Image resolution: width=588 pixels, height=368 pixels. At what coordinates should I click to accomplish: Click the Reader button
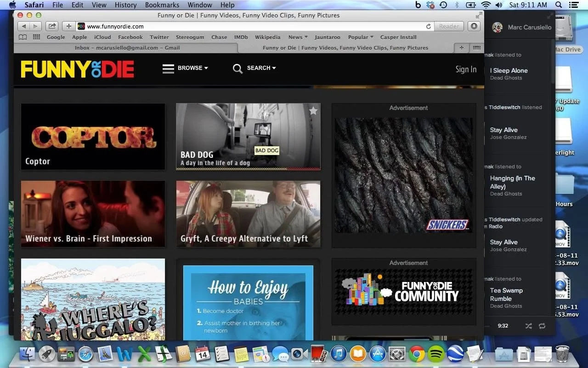tap(448, 26)
